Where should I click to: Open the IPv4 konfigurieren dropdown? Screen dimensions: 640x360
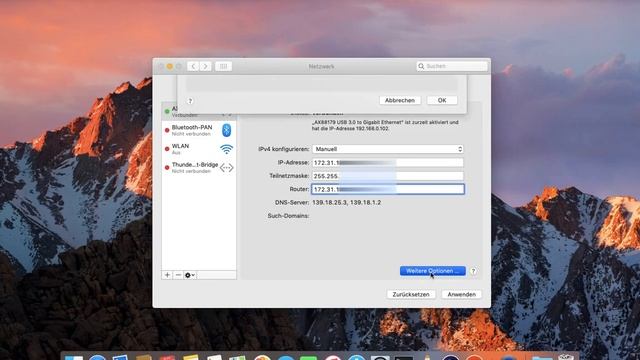click(388, 149)
